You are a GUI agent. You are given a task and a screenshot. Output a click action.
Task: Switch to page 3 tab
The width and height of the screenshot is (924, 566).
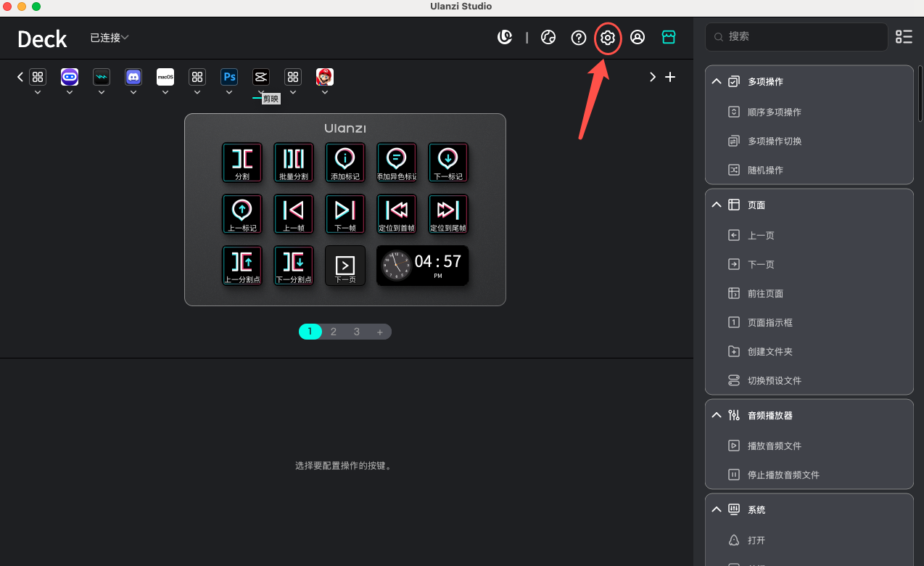click(x=357, y=332)
